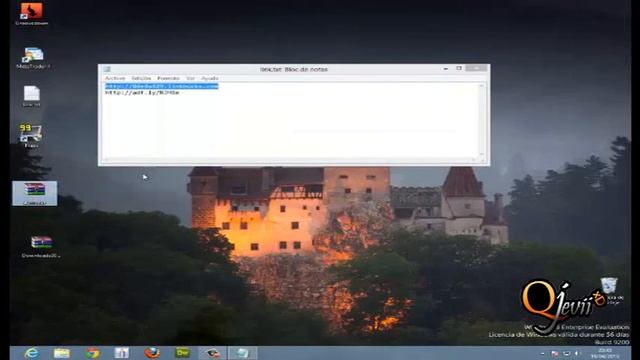Click the Notepad system menu icon

pos(107,69)
